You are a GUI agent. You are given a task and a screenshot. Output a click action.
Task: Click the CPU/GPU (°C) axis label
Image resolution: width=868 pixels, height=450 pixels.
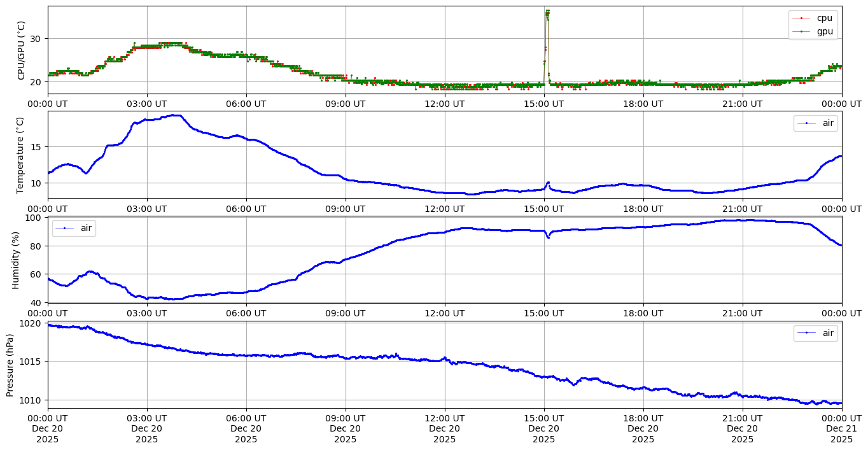click(x=21, y=50)
